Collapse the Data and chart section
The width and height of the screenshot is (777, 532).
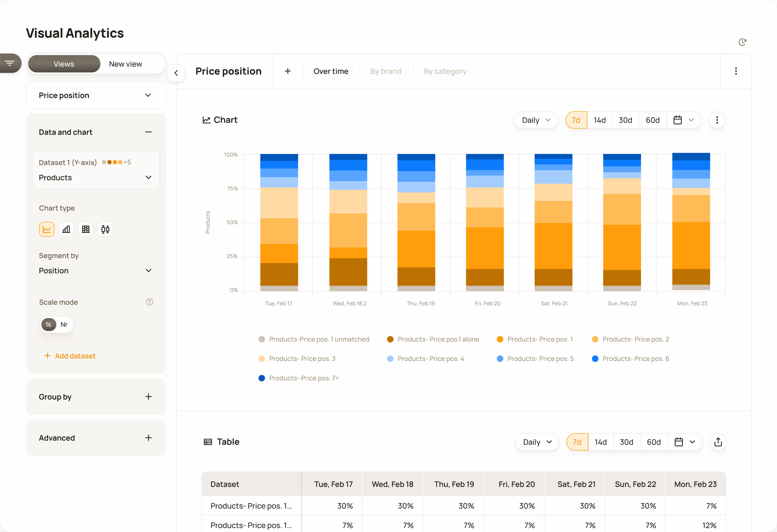[148, 132]
